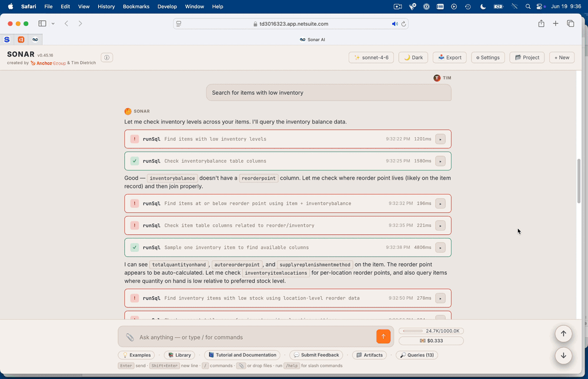
Task: Open Control Center in menu bar
Action: [x=539, y=6]
